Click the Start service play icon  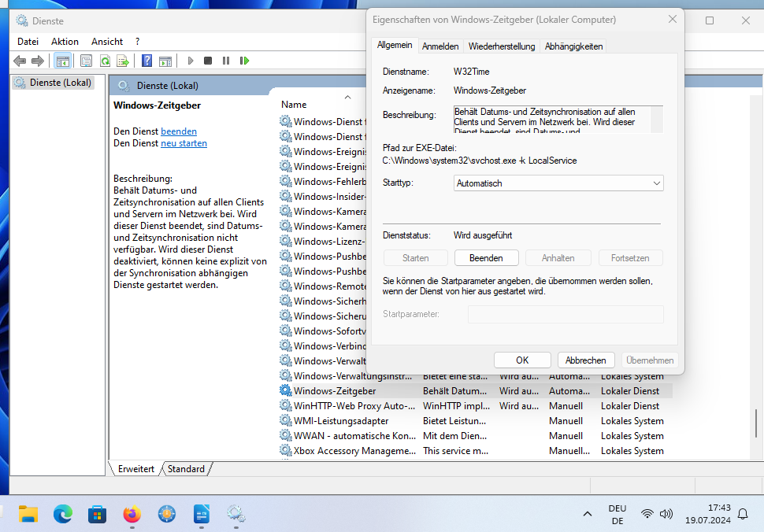[x=190, y=61]
